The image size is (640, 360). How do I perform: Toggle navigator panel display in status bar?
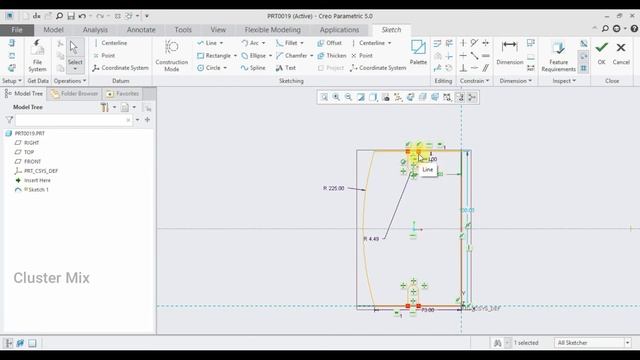pyautogui.click(x=9, y=343)
